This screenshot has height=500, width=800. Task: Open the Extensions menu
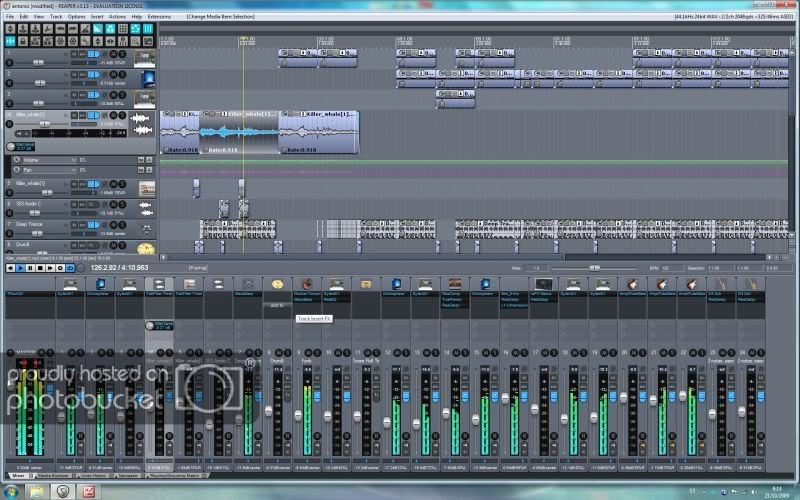tap(159, 16)
